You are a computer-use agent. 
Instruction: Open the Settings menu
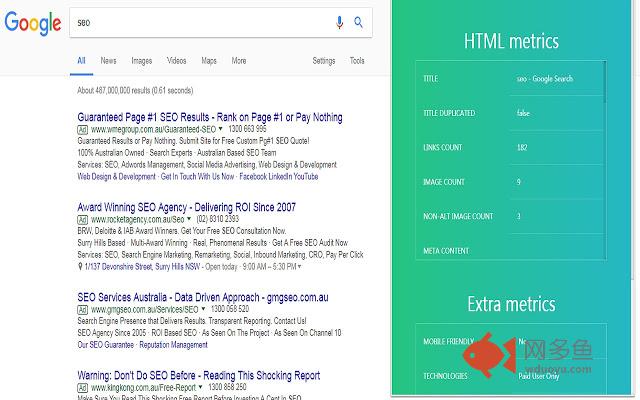[x=324, y=61]
